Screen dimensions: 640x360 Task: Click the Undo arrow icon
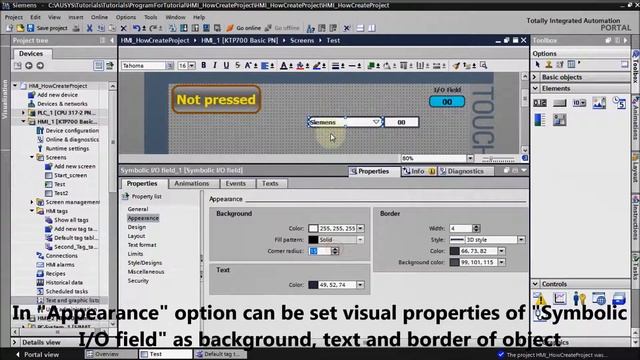136,28
